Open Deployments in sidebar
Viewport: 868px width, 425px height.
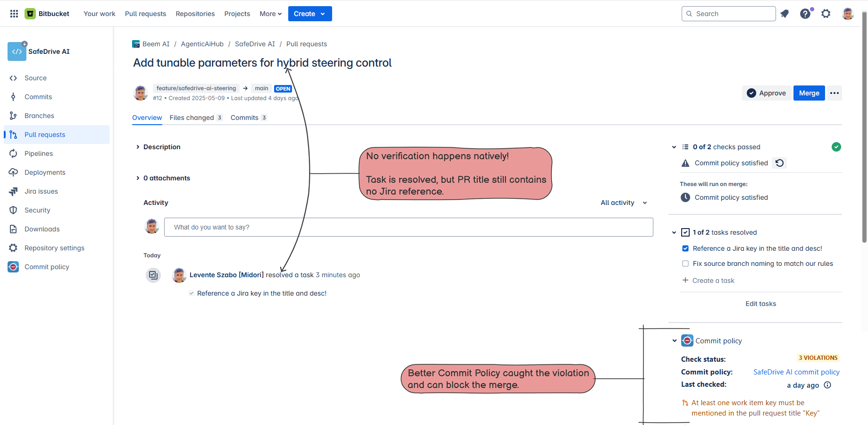[x=57, y=172]
